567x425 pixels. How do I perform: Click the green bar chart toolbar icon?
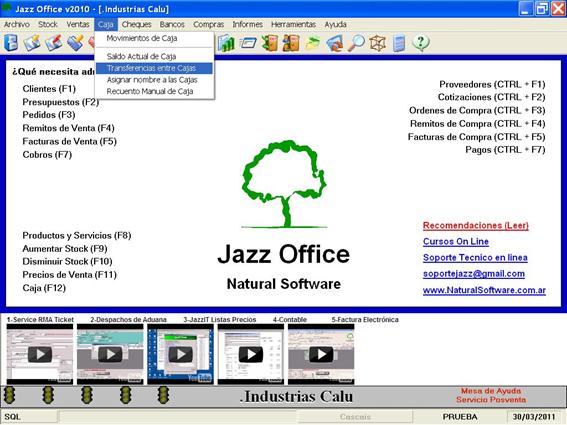226,43
